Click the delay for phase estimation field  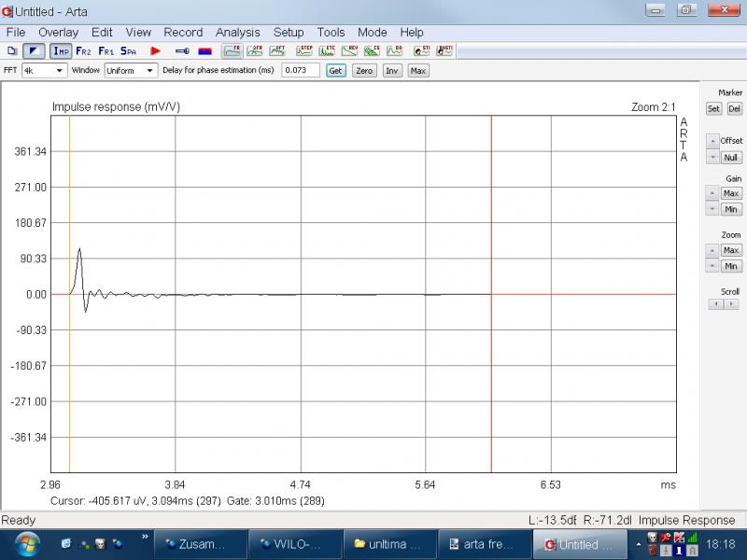pos(300,70)
